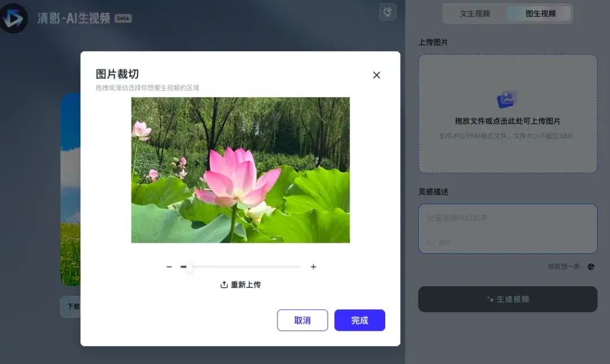Switch to the 图生视频 tab
The height and width of the screenshot is (364, 610).
(541, 14)
